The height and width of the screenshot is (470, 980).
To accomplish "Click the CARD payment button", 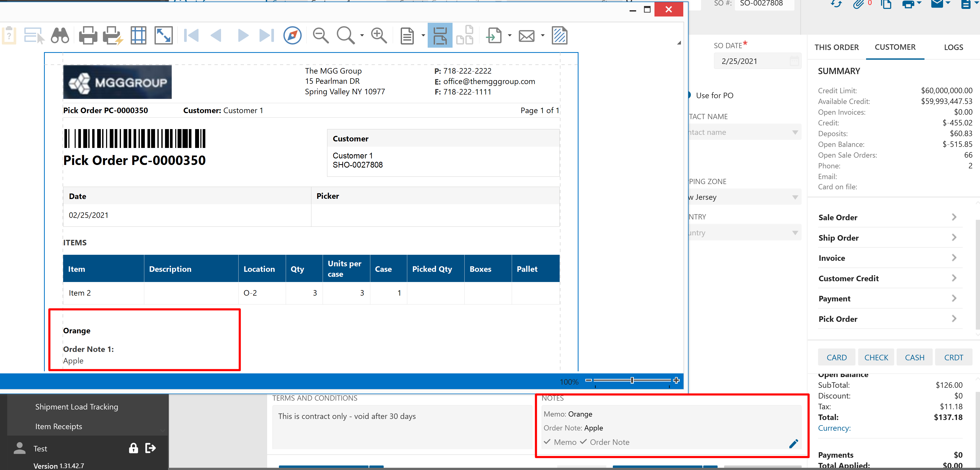I will coord(836,357).
